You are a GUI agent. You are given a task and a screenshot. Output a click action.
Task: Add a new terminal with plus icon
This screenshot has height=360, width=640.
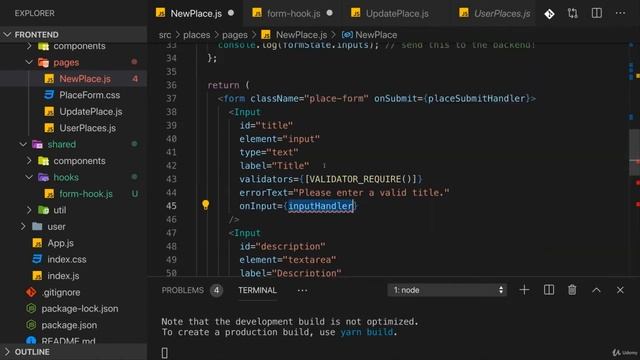[524, 290]
